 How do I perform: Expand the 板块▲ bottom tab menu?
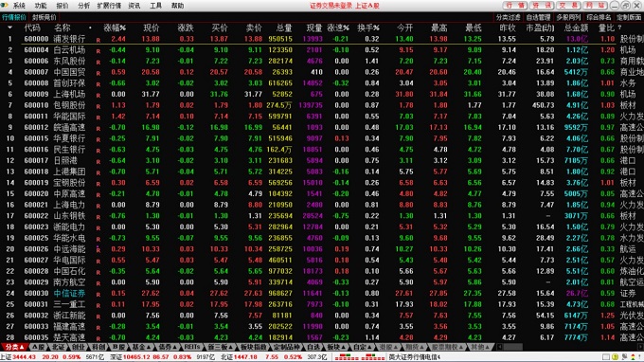click(337, 347)
